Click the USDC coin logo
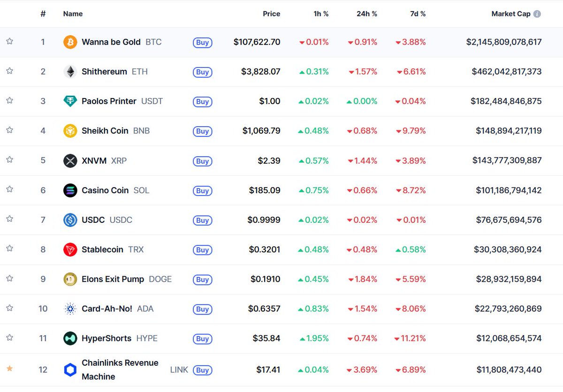Screen dimensions: 563x392 [x=70, y=220]
